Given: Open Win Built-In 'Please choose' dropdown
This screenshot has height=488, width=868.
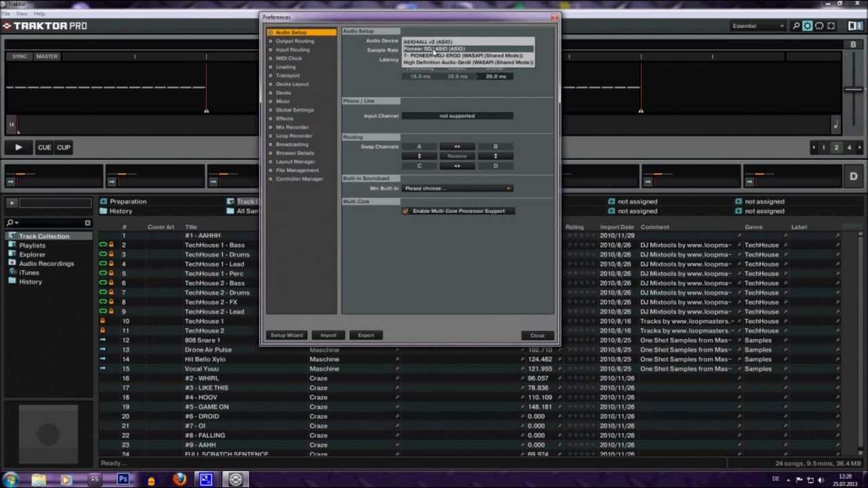Looking at the screenshot, I should click(457, 188).
